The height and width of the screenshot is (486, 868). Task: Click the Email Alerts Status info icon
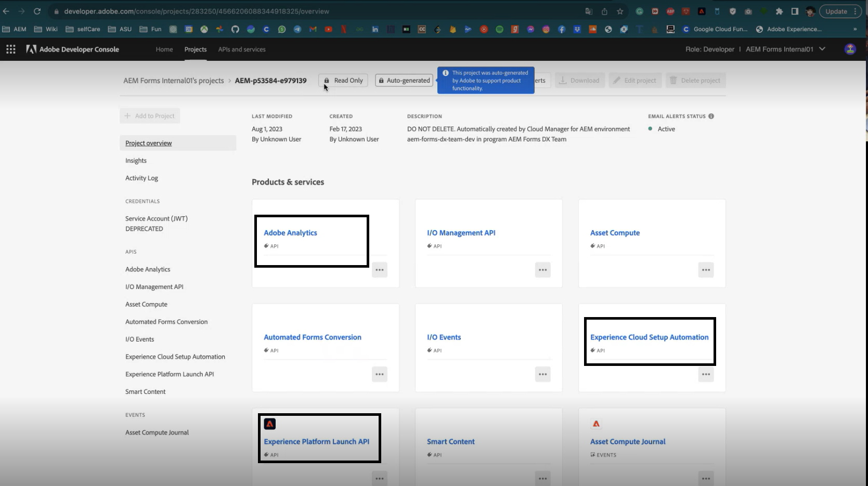pos(711,116)
